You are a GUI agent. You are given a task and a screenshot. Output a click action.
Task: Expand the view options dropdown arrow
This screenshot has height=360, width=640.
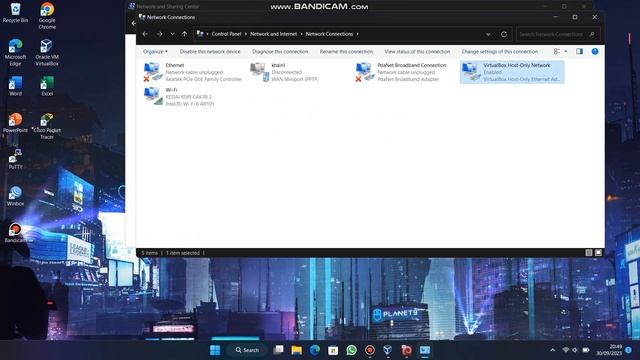566,51
